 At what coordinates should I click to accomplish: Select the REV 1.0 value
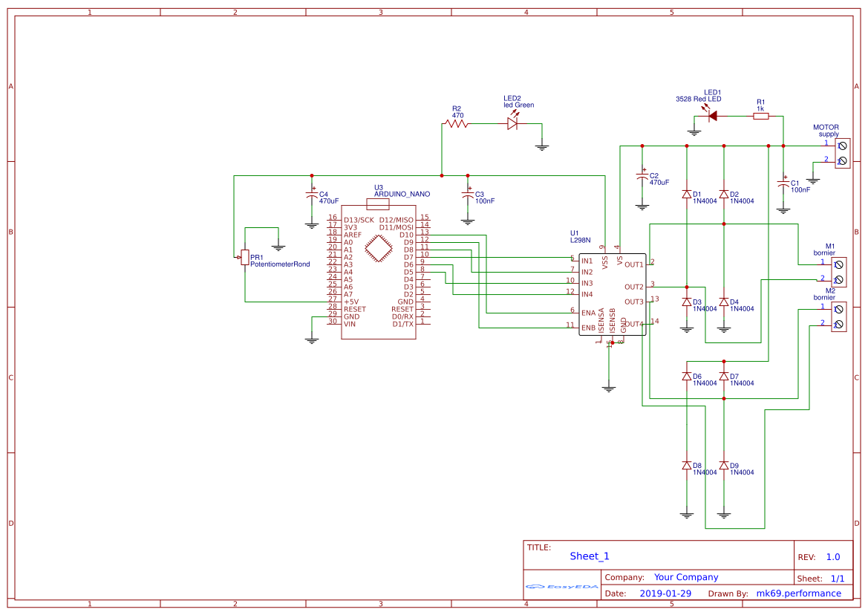[x=832, y=556]
